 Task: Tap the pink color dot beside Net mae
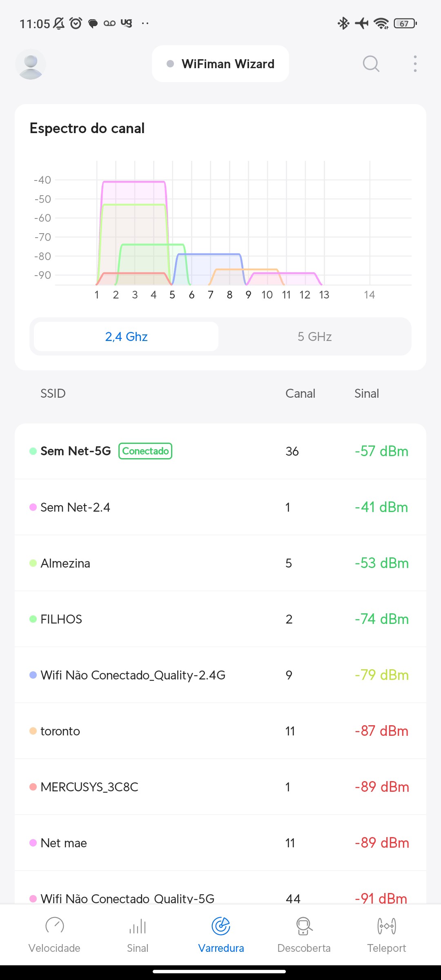point(33,843)
